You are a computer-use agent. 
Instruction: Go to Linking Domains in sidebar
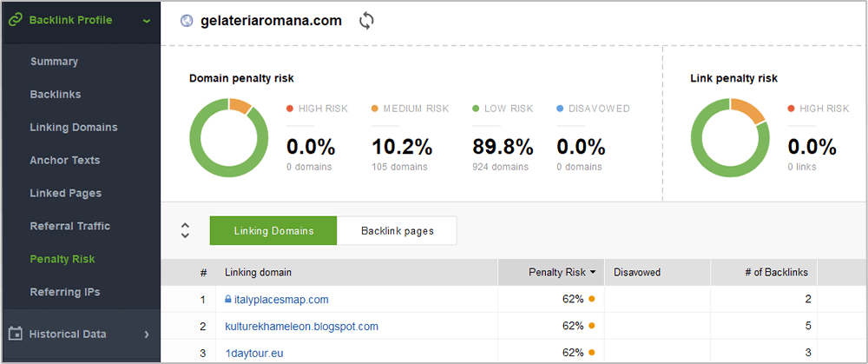click(x=74, y=128)
